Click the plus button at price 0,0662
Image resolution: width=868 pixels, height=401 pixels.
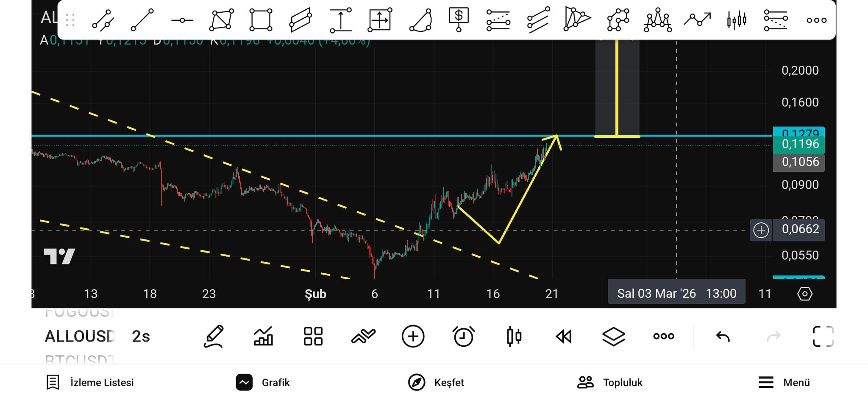click(761, 230)
